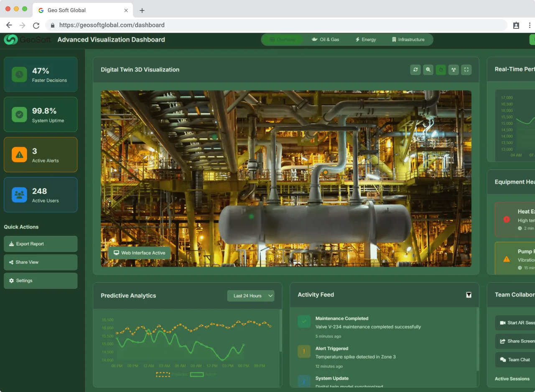Click the radiation symbol icon in Digital Twin panel
The image size is (535, 392).
click(x=453, y=70)
